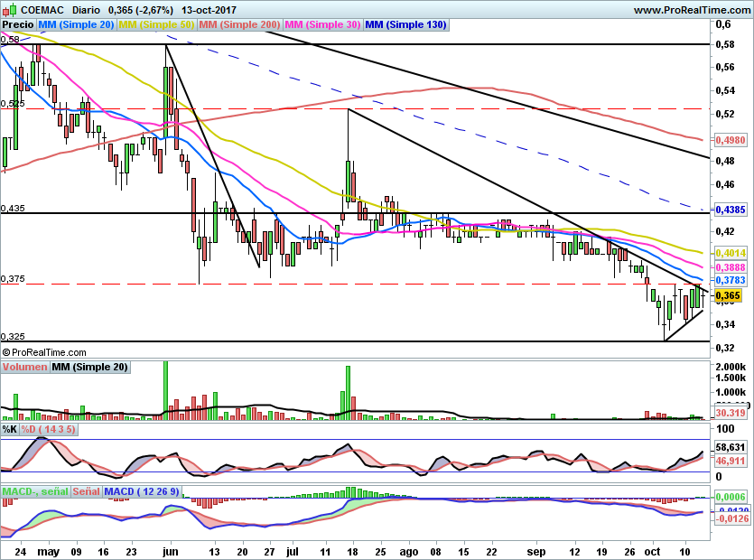
Task: Click the 0,525 dashed level label
Action: [x=13, y=104]
